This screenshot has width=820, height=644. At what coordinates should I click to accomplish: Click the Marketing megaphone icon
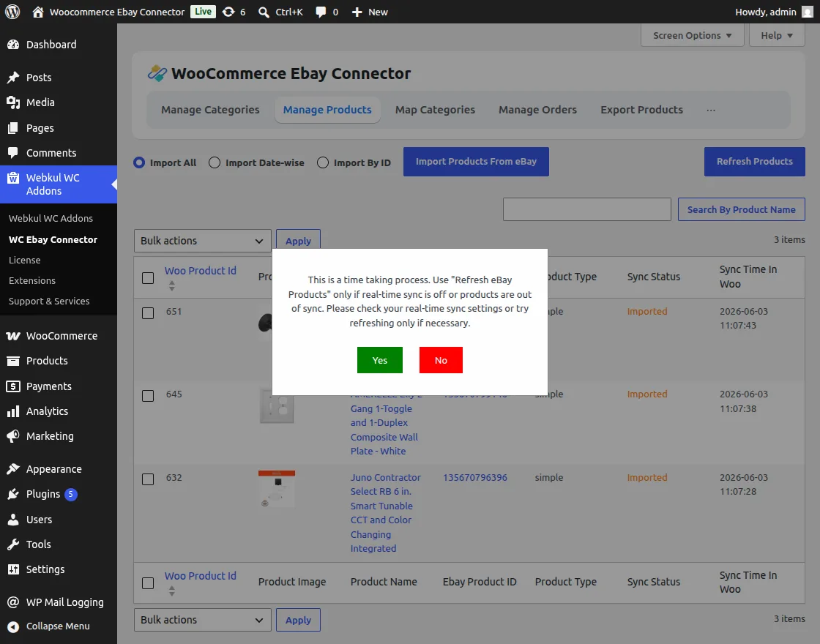(x=13, y=436)
